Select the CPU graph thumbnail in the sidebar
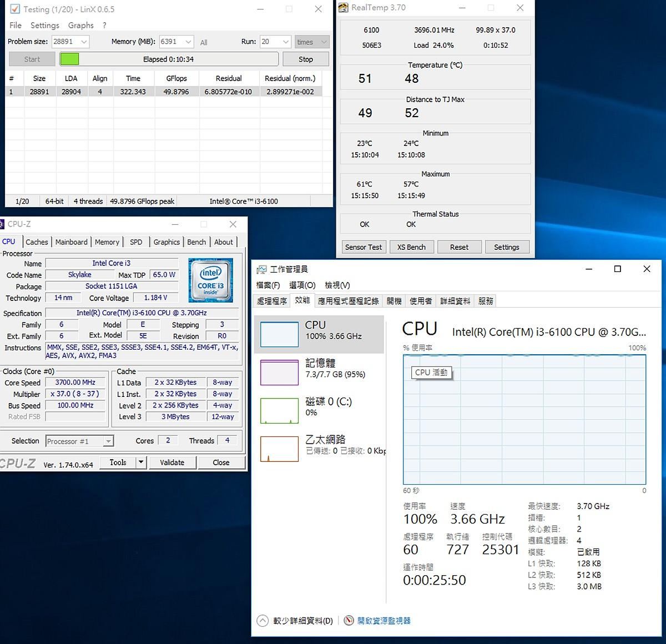 point(279,335)
